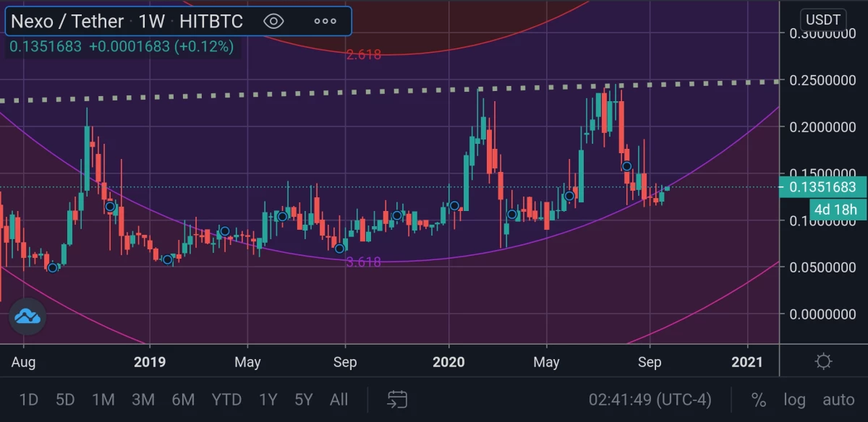Open the 1W interval selector

click(x=152, y=21)
